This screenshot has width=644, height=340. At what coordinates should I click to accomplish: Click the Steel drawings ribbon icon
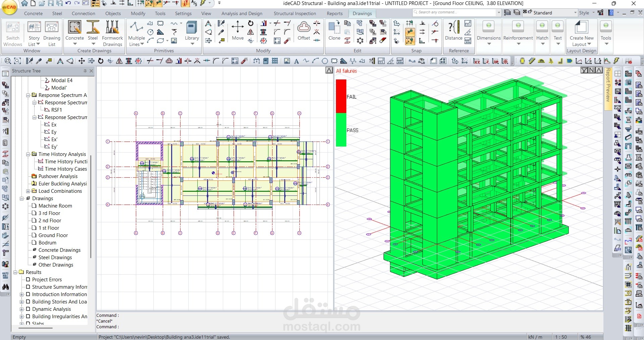coord(93,33)
